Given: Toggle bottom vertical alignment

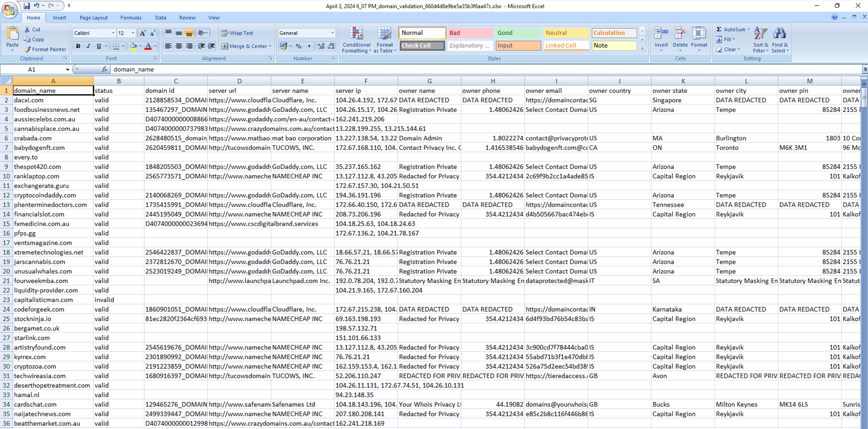Looking at the screenshot, I should [189, 33].
